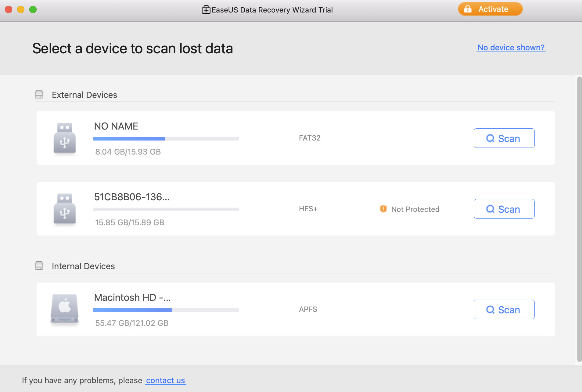Image resolution: width=582 pixels, height=392 pixels.
Task: Click the External Devices drive icon
Action: [39, 94]
